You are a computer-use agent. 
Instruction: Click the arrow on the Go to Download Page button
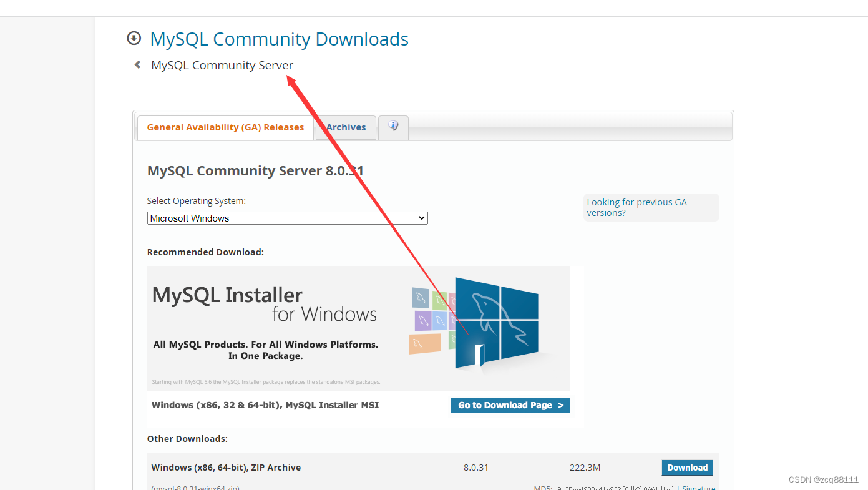[x=560, y=405]
